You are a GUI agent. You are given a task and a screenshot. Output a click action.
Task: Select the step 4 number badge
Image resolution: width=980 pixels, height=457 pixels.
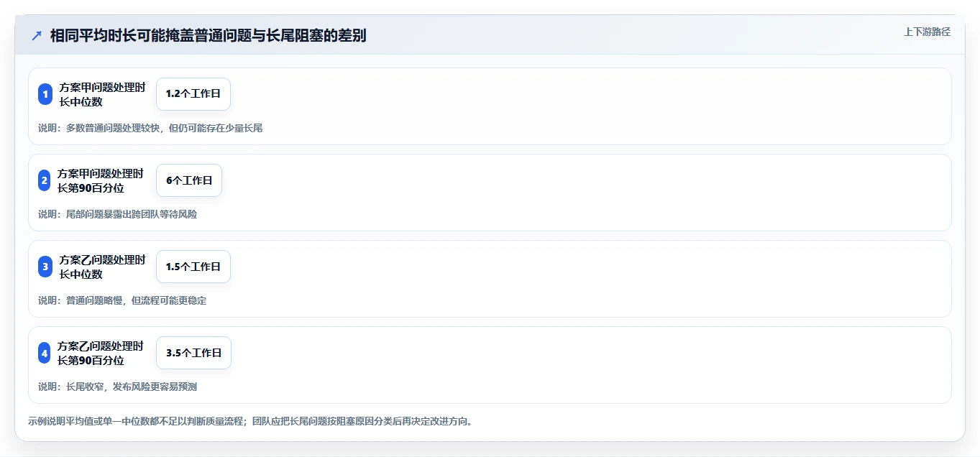point(45,353)
